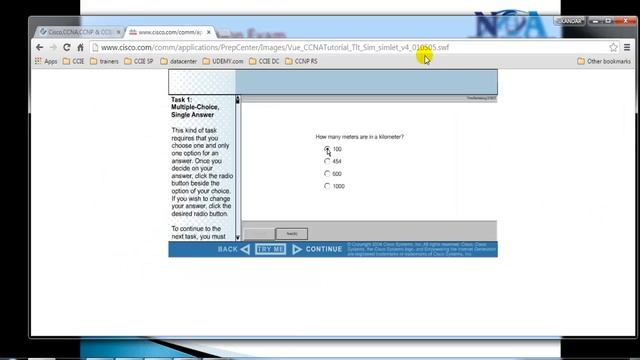Open the CCIE SP bookmarks folder
Screen dimensions: 640x360
coord(139,61)
